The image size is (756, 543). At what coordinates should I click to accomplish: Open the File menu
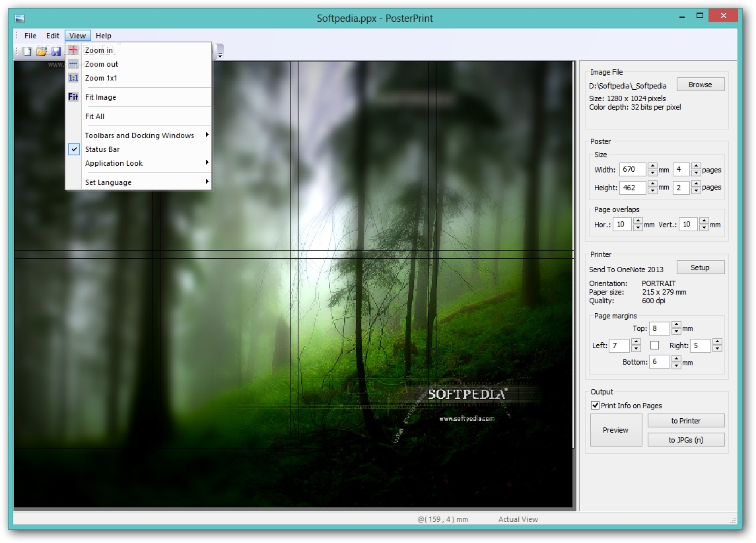[30, 36]
